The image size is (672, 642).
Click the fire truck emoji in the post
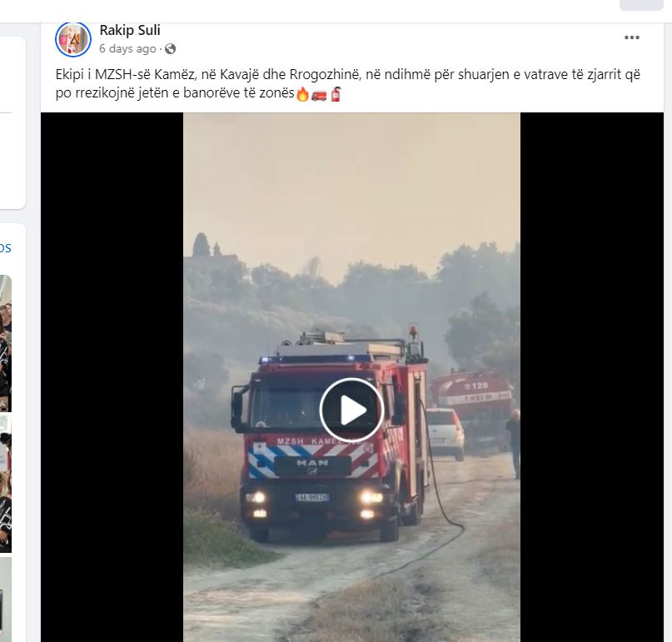click(319, 95)
